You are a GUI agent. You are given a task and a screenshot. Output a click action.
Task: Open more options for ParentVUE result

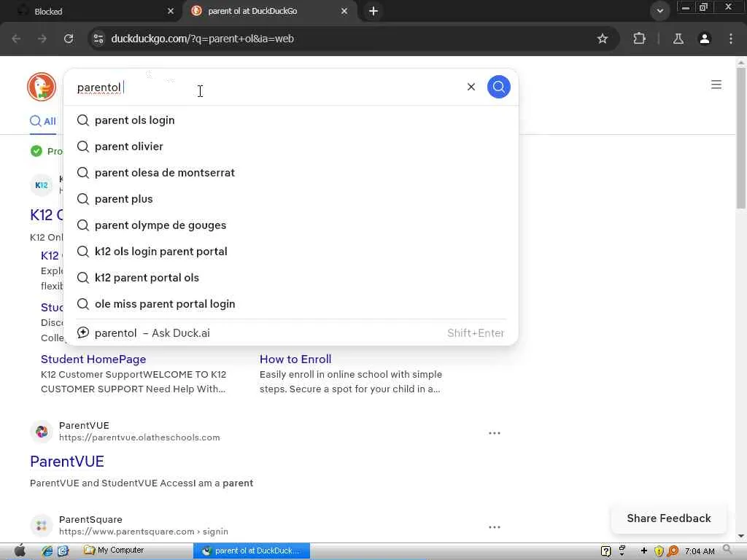(494, 433)
